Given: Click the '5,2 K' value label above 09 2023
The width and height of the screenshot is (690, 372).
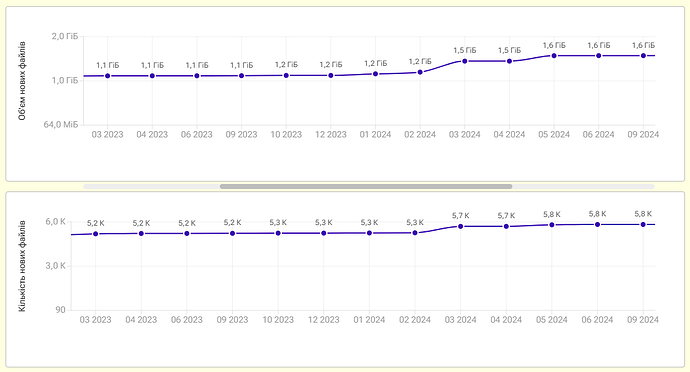Looking at the screenshot, I should coord(232,223).
